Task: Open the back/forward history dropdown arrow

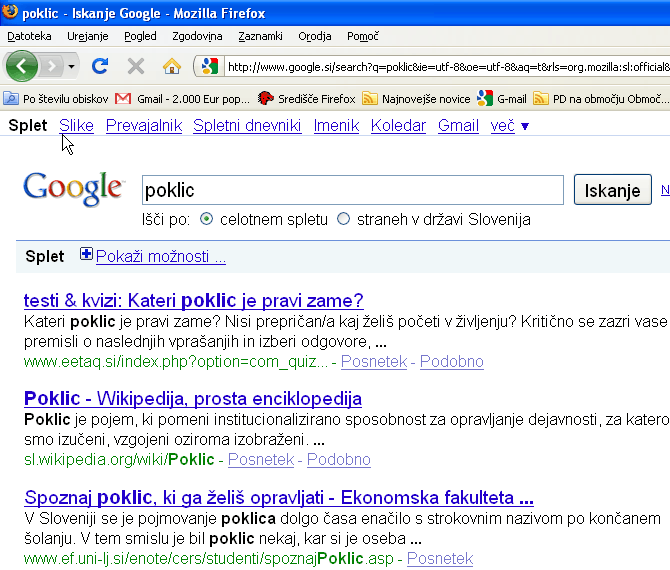Action: [71, 66]
